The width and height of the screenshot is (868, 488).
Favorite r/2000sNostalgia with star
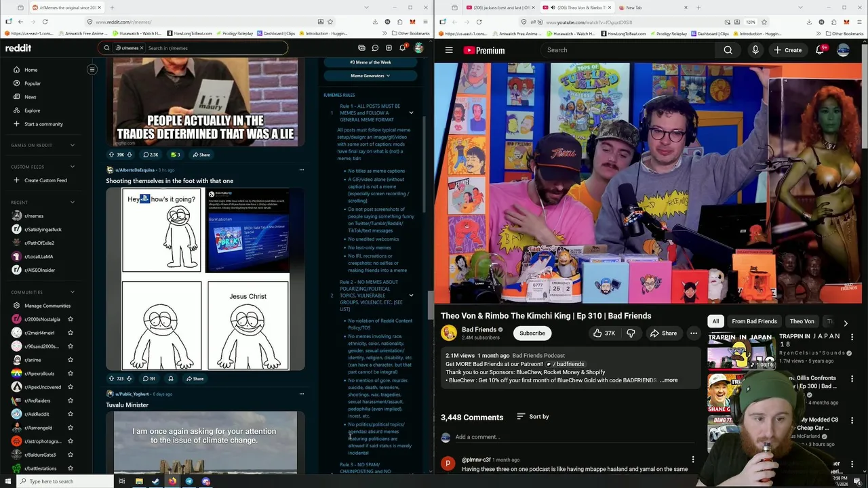pos(71,319)
